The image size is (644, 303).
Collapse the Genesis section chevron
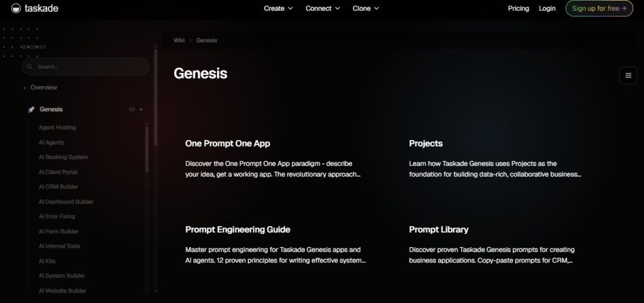[141, 109]
